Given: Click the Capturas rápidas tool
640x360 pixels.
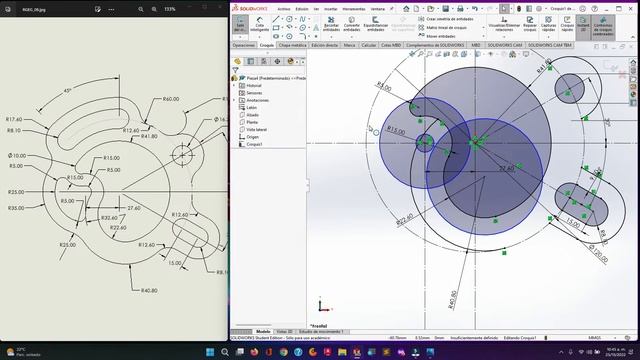Looking at the screenshot, I should coord(548,24).
